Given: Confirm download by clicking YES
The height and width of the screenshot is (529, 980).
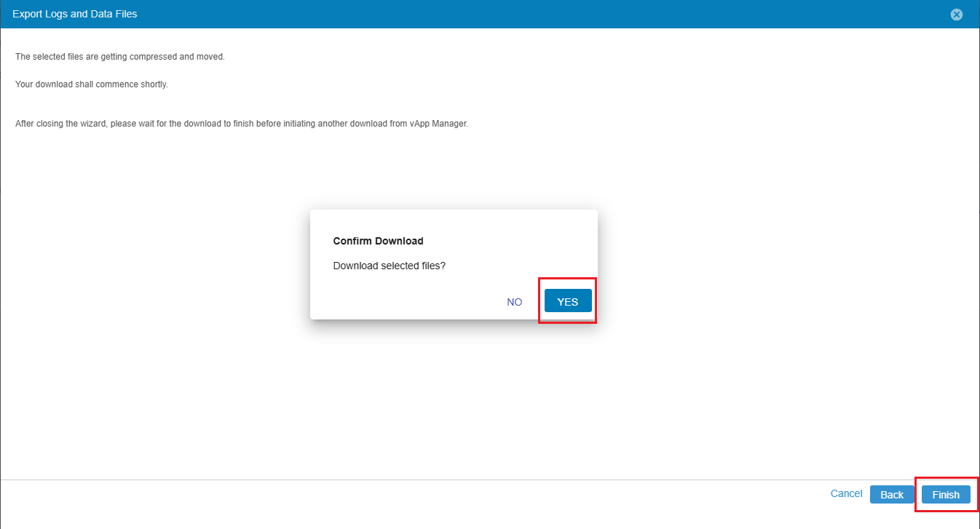Looking at the screenshot, I should tap(568, 301).
